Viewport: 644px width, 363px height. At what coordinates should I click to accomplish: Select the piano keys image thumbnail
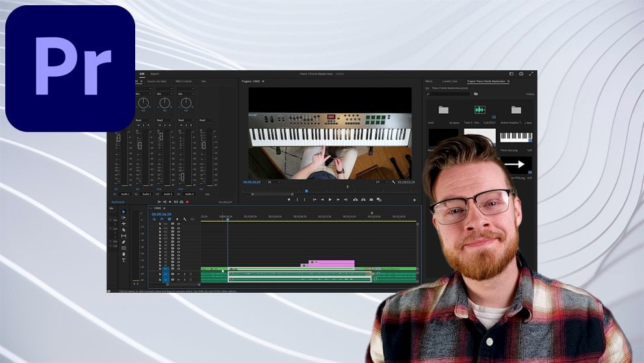[516, 137]
